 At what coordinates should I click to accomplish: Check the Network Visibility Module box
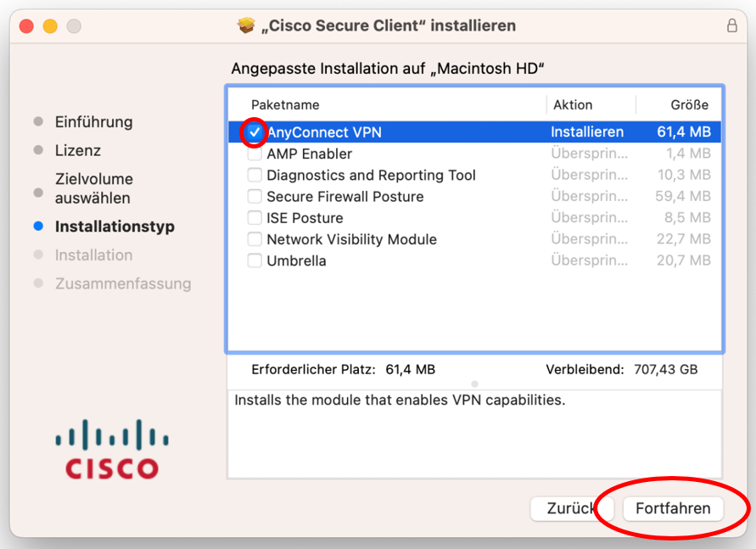[254, 239]
